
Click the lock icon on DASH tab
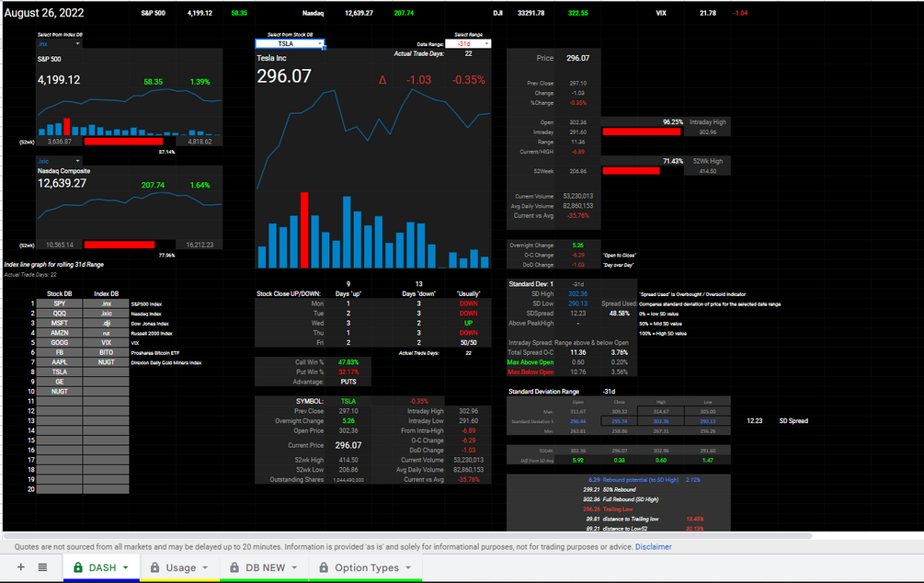pyautogui.click(x=78, y=567)
